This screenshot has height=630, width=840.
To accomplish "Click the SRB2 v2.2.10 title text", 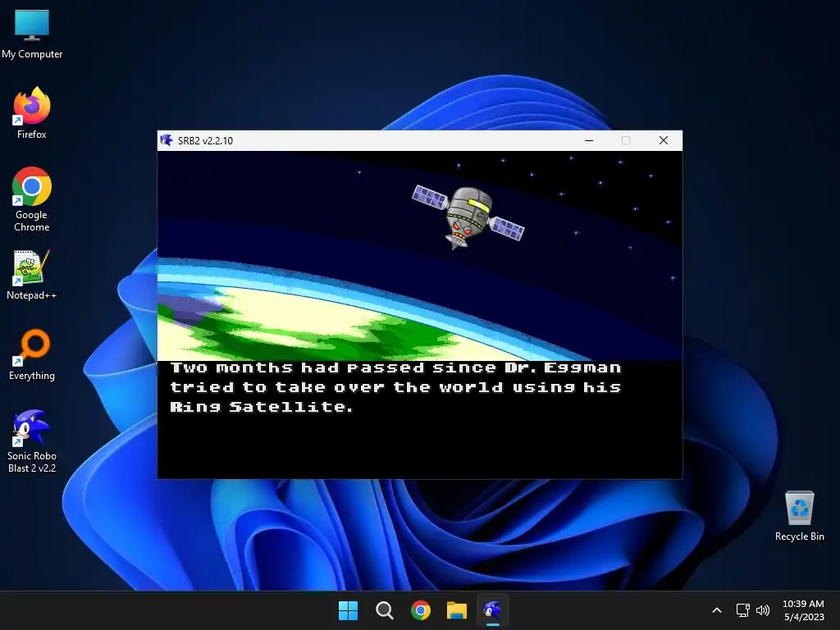I will click(x=205, y=141).
